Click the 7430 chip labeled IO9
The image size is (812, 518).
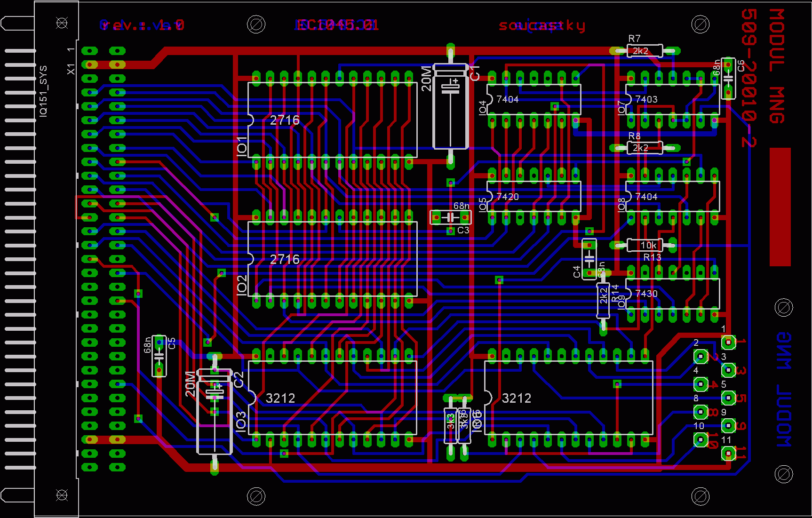(672, 294)
